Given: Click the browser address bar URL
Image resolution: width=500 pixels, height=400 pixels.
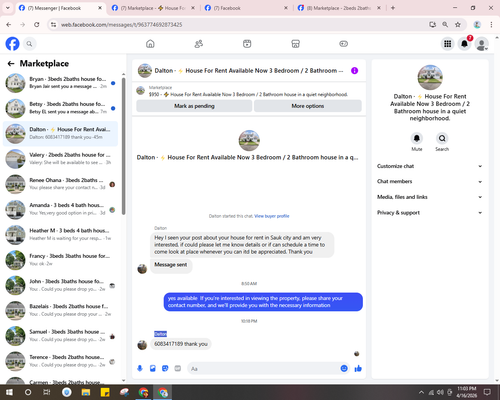Looking at the screenshot, I should coord(122,25).
